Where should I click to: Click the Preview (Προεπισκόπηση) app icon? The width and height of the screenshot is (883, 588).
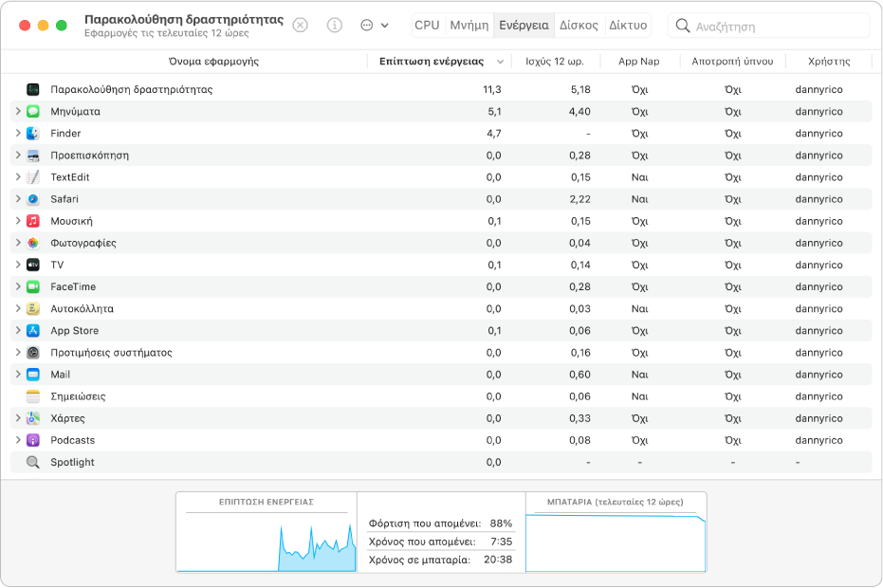(33, 155)
